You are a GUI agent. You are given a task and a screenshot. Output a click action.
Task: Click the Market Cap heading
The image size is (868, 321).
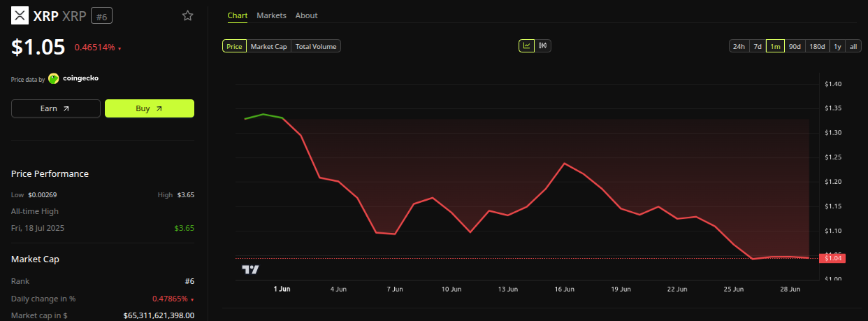pyautogui.click(x=35, y=259)
